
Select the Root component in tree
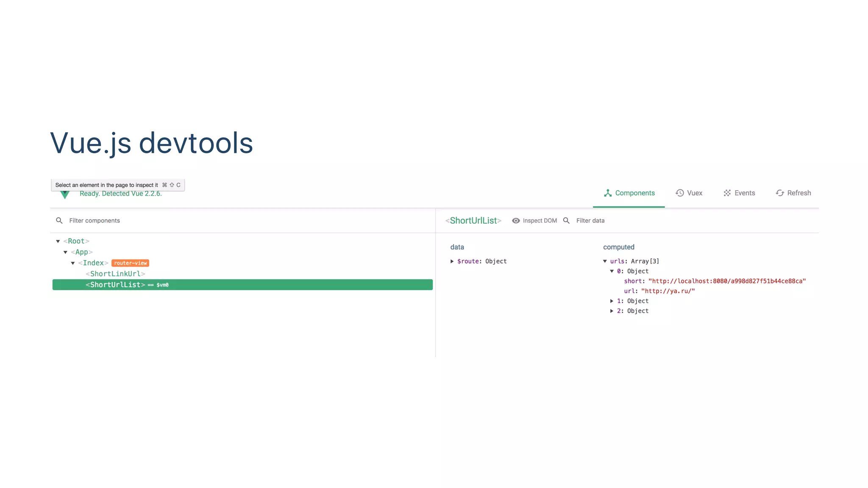pyautogui.click(x=76, y=241)
